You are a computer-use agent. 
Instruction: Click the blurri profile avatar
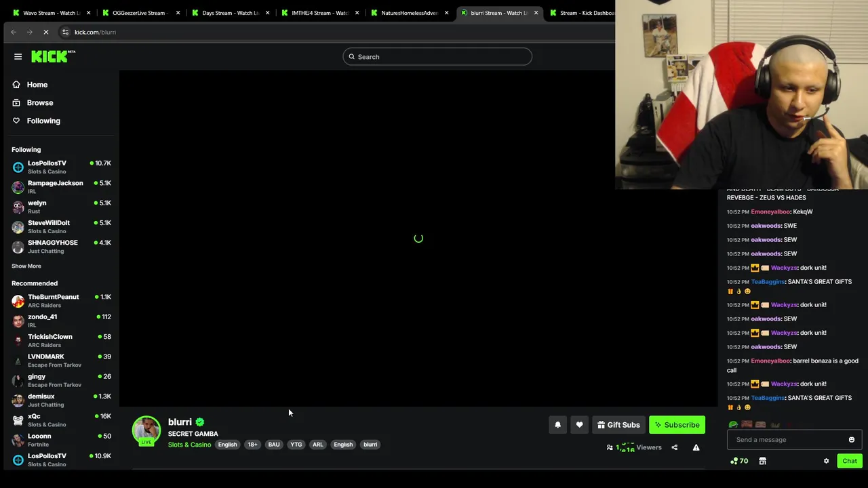click(146, 431)
